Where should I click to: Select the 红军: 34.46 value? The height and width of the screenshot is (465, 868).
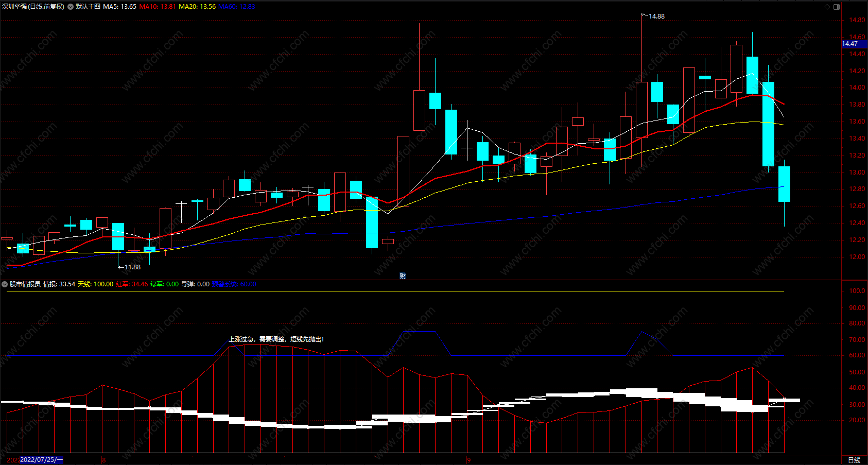[132, 284]
